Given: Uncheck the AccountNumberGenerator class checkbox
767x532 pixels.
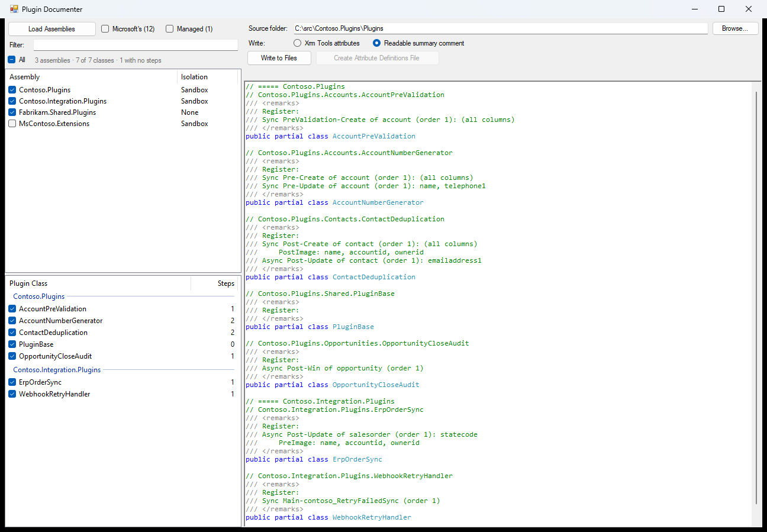Looking at the screenshot, I should (x=12, y=321).
